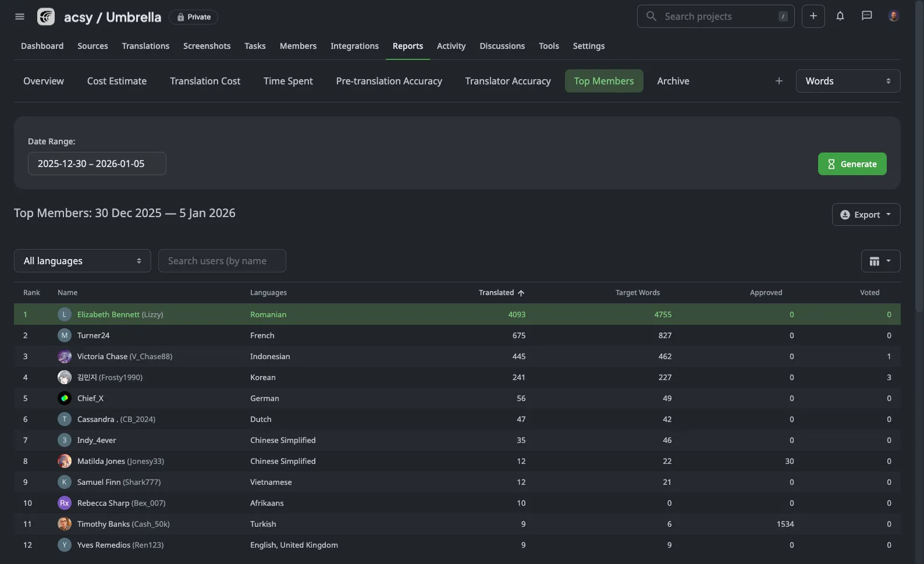924x564 pixels.
Task: Open the Activity menu tab
Action: [451, 46]
